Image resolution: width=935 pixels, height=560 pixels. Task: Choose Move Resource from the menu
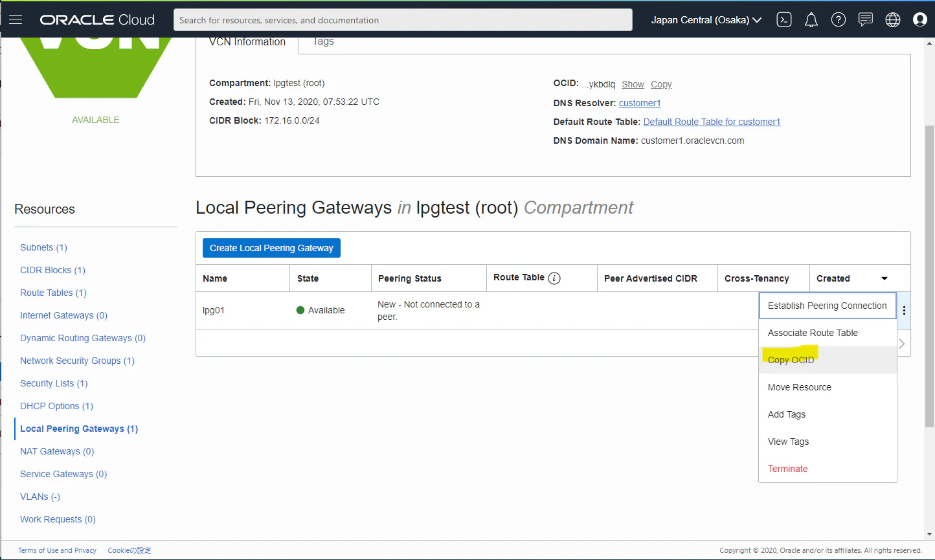(828, 387)
